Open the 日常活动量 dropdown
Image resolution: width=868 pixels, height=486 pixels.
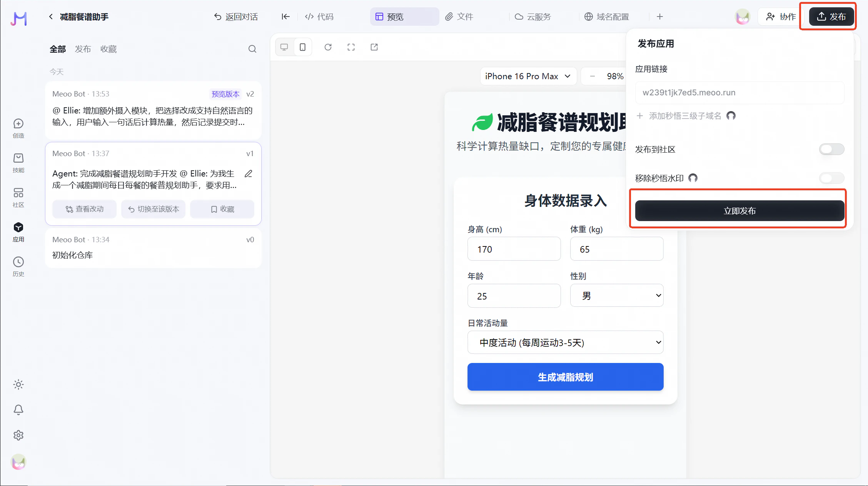(565, 342)
